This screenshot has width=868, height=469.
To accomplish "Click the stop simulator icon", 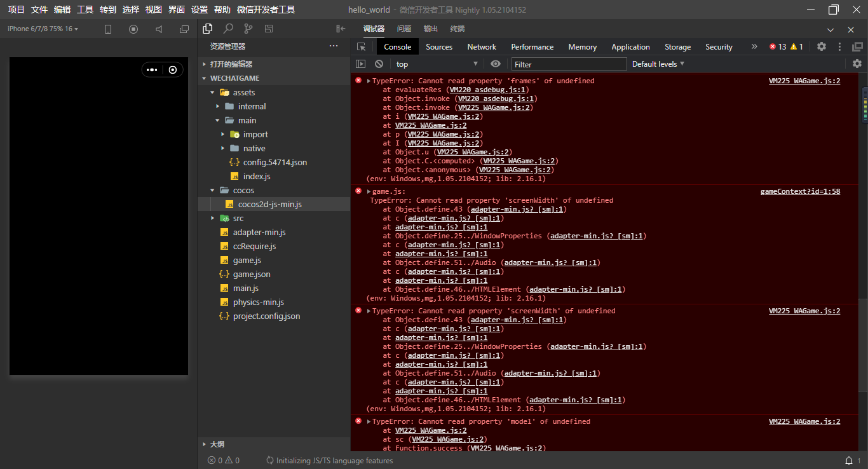I will [133, 29].
